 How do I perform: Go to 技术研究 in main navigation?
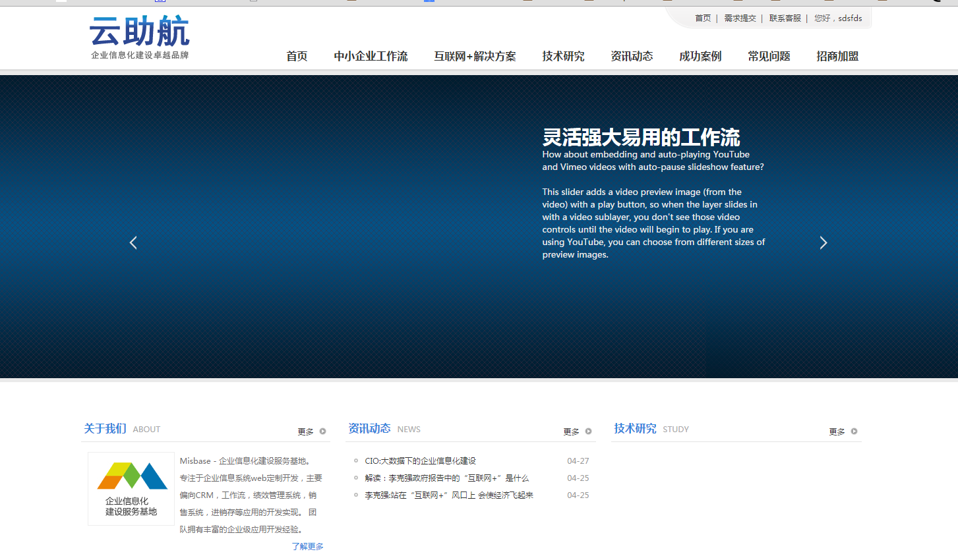[563, 57]
